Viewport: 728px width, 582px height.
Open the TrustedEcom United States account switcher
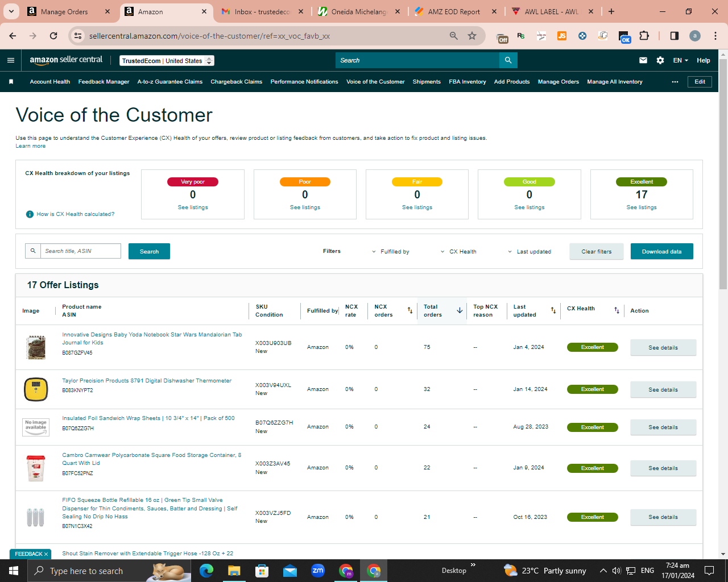point(167,61)
